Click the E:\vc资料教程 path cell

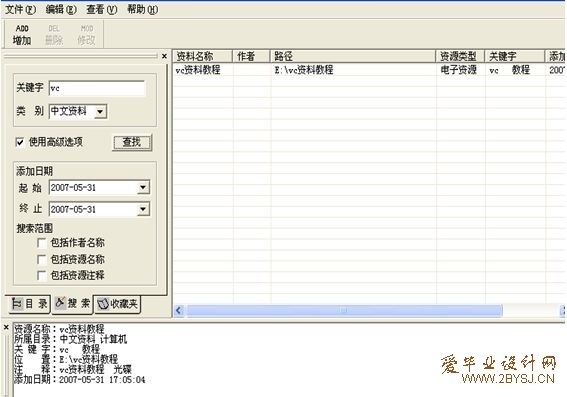tap(303, 69)
